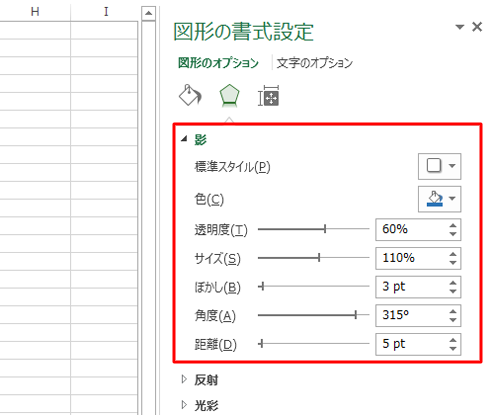Open the task pane options dropdown arrow
This screenshot has height=415, width=494.
point(460,27)
